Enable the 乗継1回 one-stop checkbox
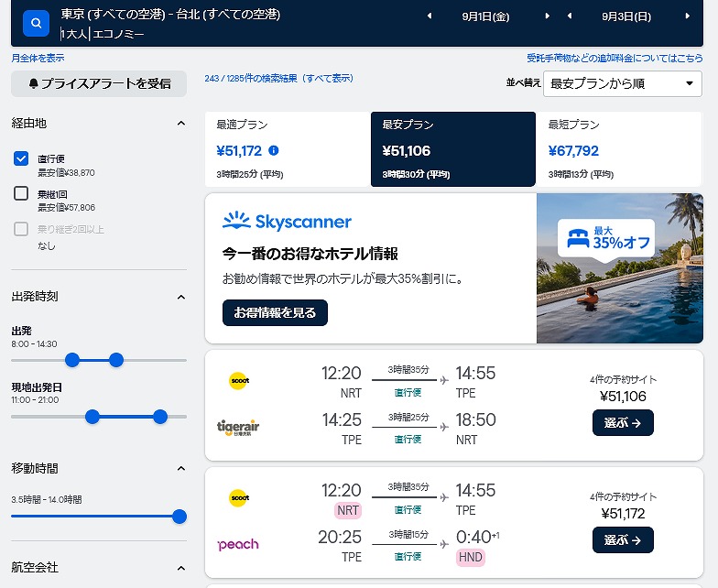 pyautogui.click(x=21, y=193)
